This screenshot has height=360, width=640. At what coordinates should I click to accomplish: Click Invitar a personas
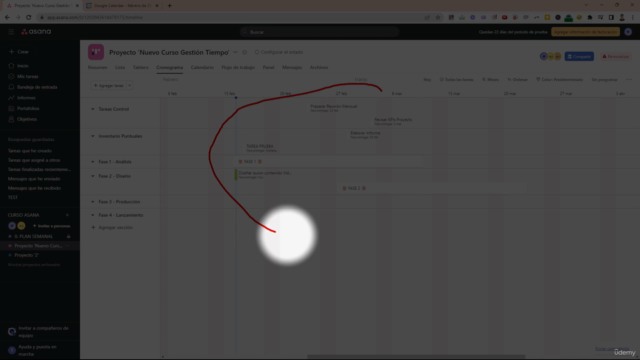point(51,226)
